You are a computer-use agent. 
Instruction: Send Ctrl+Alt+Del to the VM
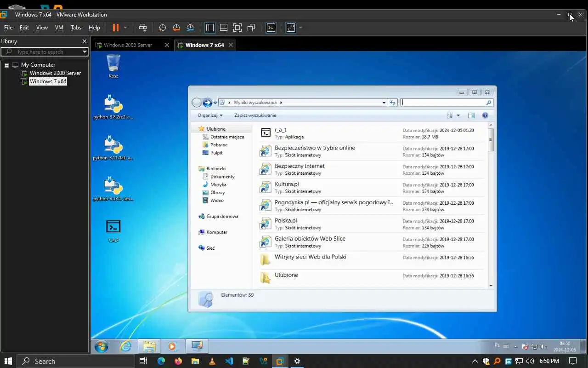[143, 28]
